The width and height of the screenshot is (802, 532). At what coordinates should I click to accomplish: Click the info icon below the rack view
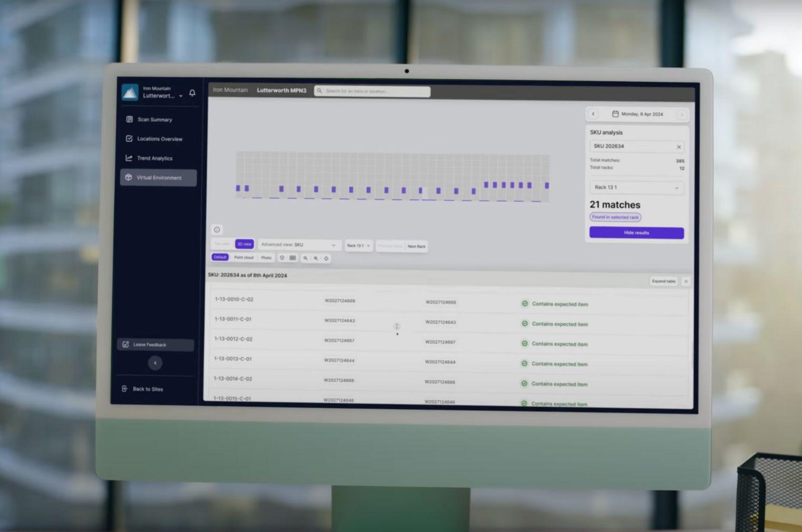pos(217,230)
